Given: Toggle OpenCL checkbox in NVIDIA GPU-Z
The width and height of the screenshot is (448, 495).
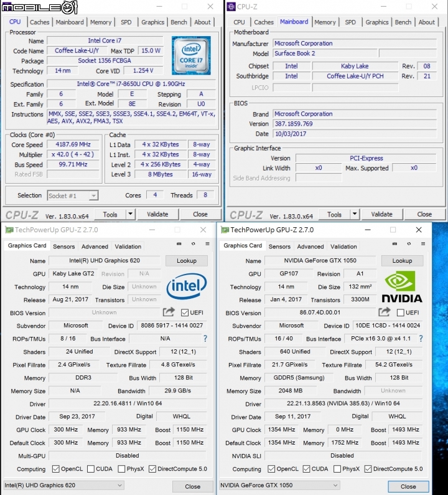Looking at the screenshot, I should click(x=271, y=469).
